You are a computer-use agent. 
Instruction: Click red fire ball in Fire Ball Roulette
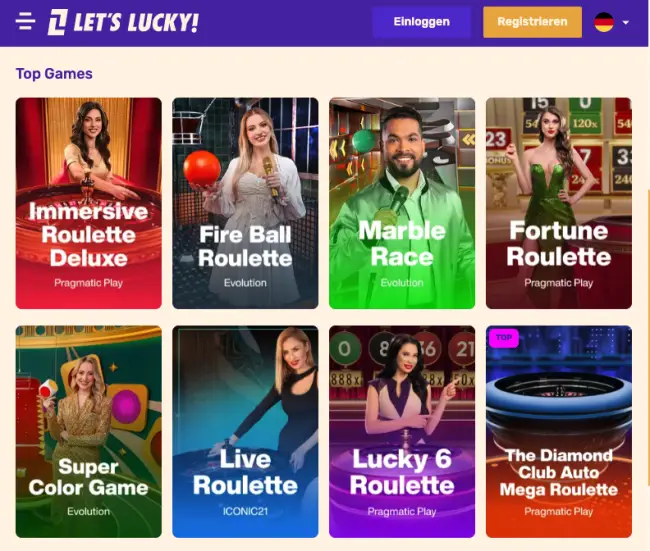[202, 169]
